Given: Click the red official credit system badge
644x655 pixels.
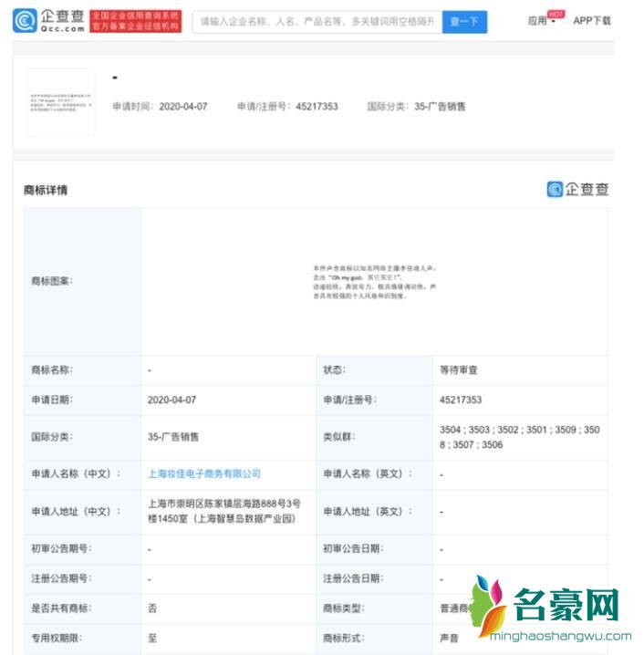Looking at the screenshot, I should tap(135, 21).
